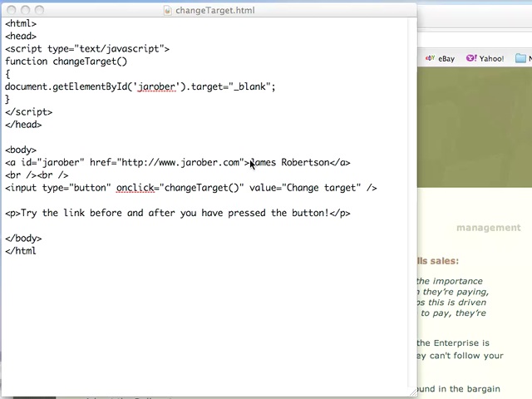Click 'management' text in browser page
532x399 pixels.
[488, 228]
